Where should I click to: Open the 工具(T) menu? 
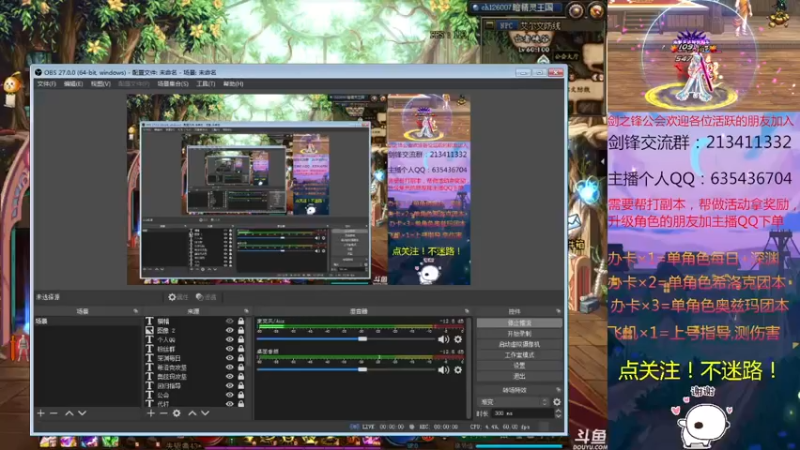(x=206, y=84)
